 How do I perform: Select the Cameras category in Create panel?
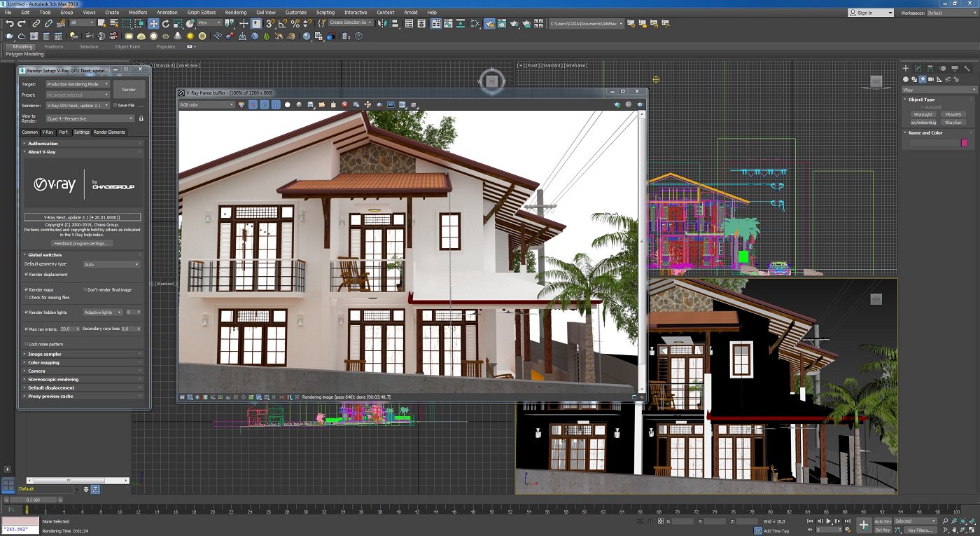pyautogui.click(x=931, y=79)
